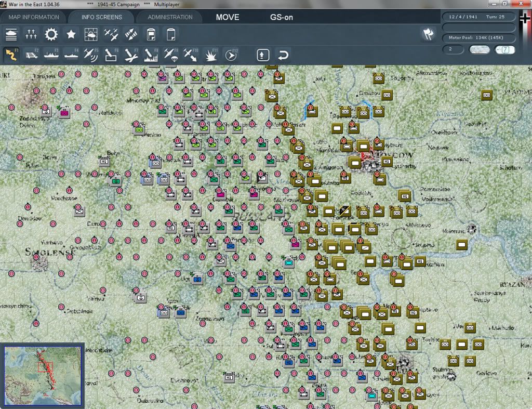Show the weather map grid screen
The width and height of the screenshot is (532, 409).
[91, 35]
